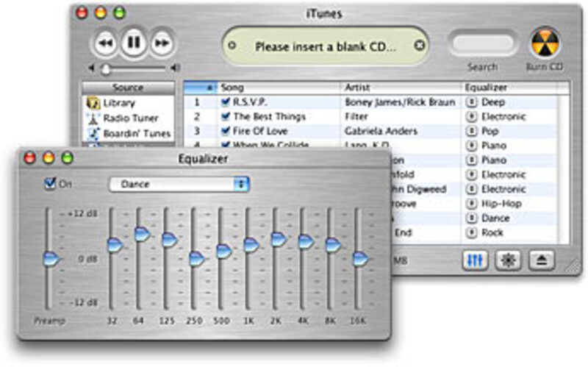Click the Burn CD icon
The width and height of the screenshot is (588, 367).
(545, 44)
